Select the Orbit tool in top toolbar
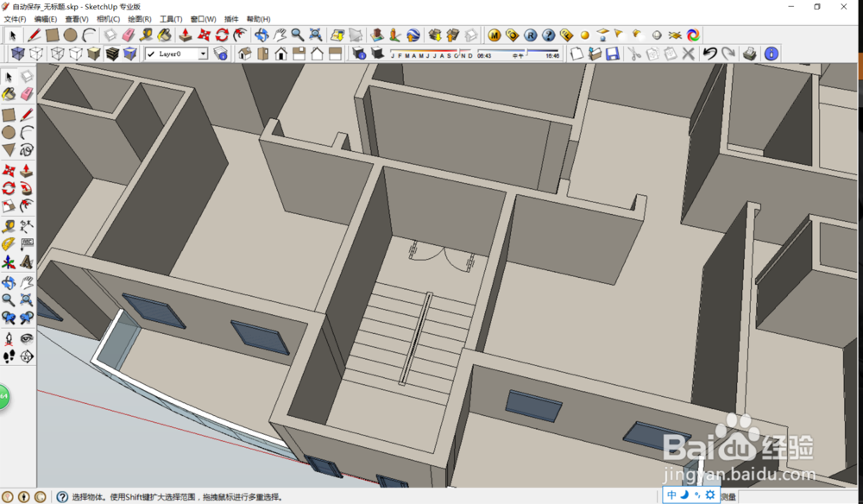 [x=261, y=35]
